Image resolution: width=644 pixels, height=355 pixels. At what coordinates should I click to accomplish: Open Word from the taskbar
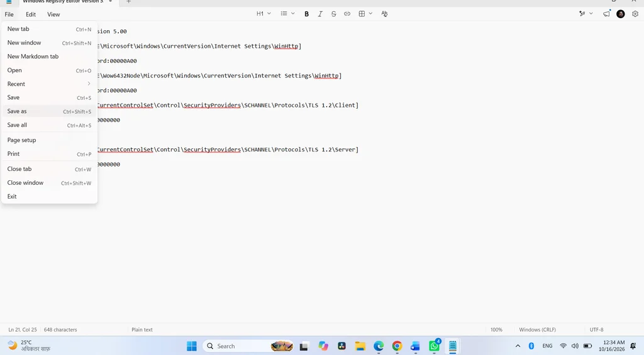(415, 346)
